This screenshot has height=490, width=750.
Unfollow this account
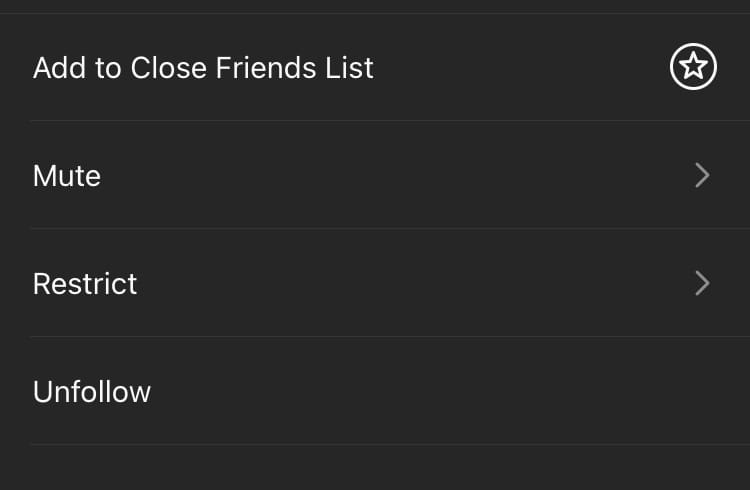92,391
